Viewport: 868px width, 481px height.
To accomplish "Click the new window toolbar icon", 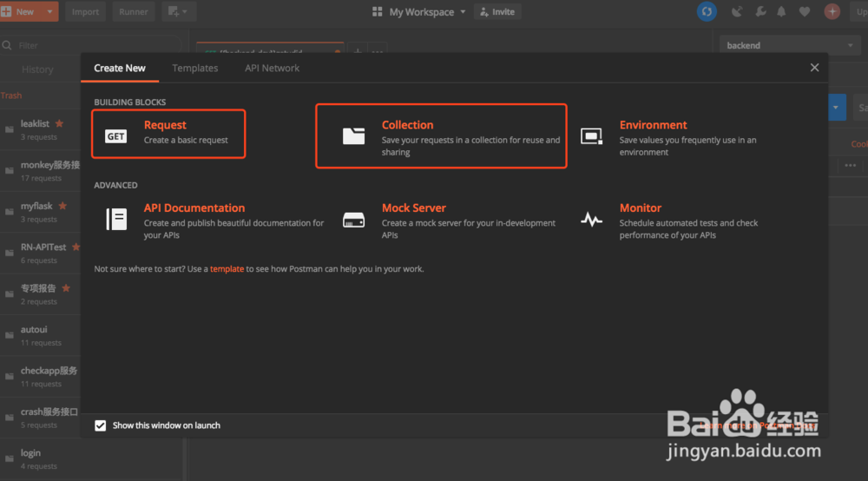I will (178, 11).
